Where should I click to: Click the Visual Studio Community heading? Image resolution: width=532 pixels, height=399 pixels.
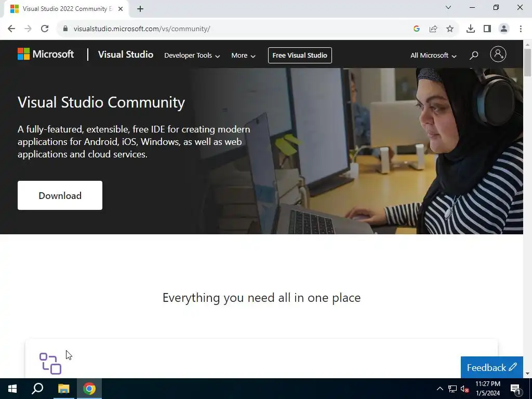pyautogui.click(x=101, y=102)
